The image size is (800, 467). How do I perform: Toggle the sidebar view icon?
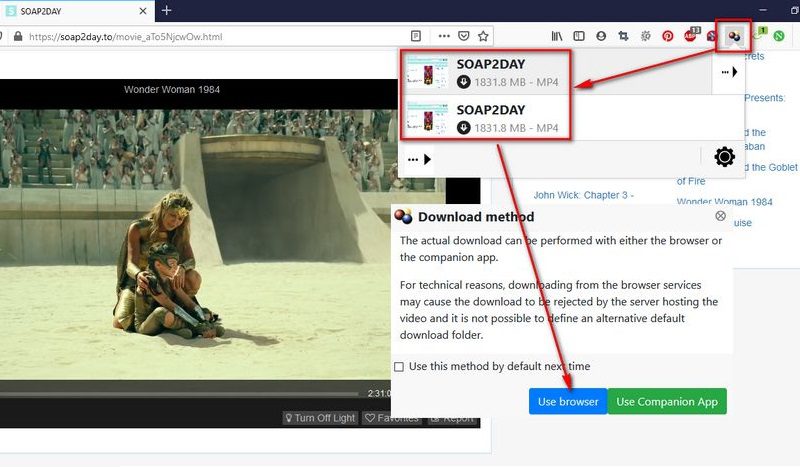click(x=579, y=36)
